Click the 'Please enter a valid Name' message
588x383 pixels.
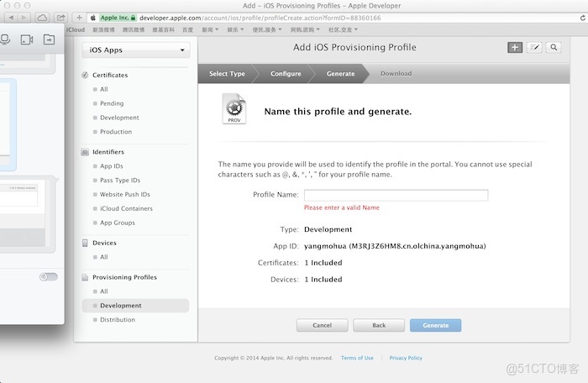[342, 207]
